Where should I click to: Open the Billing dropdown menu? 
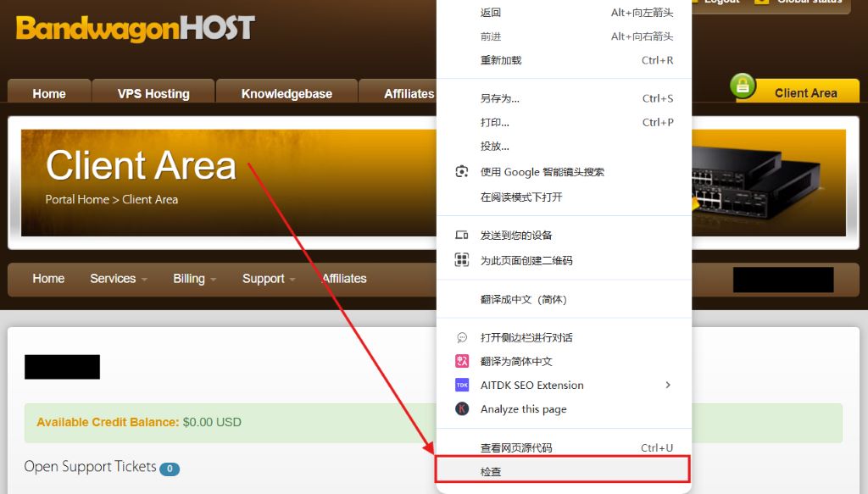(194, 279)
